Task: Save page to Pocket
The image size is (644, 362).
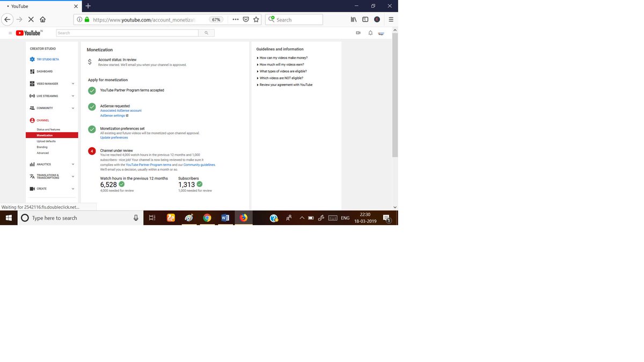Action: (x=246, y=19)
